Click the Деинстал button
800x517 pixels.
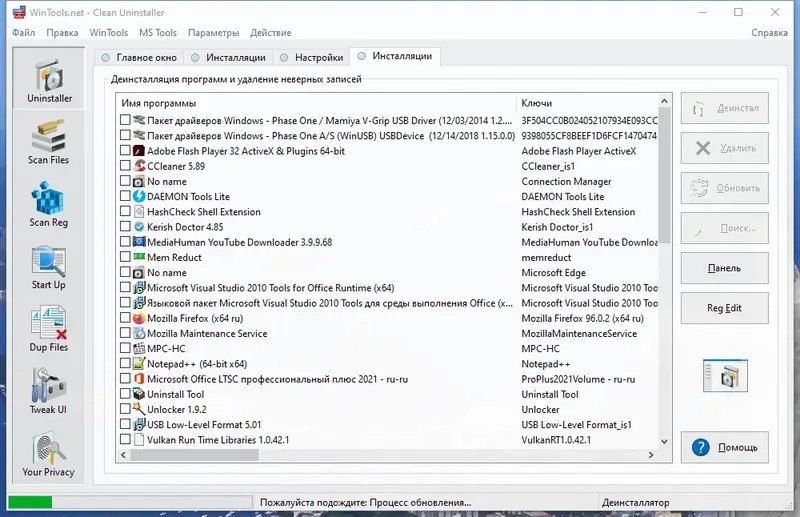pyautogui.click(x=724, y=108)
